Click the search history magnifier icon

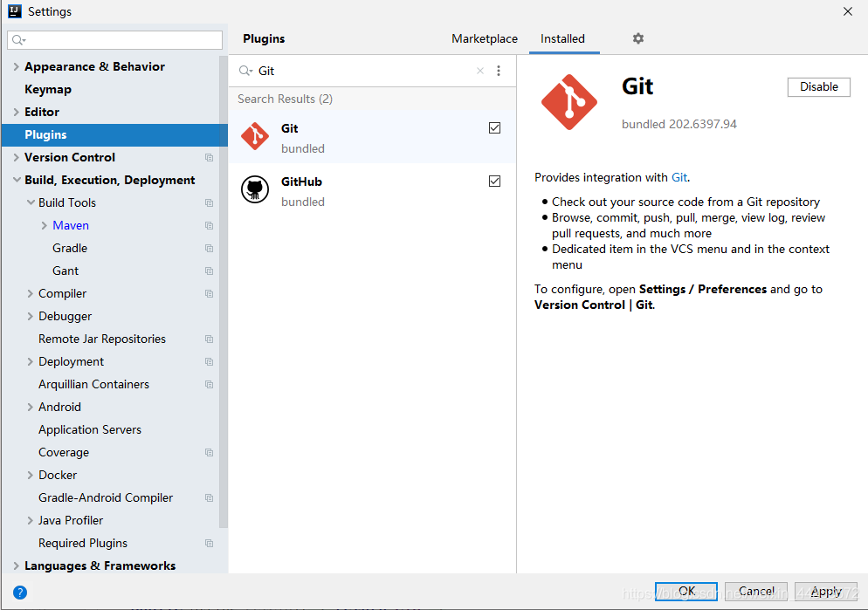pyautogui.click(x=245, y=71)
